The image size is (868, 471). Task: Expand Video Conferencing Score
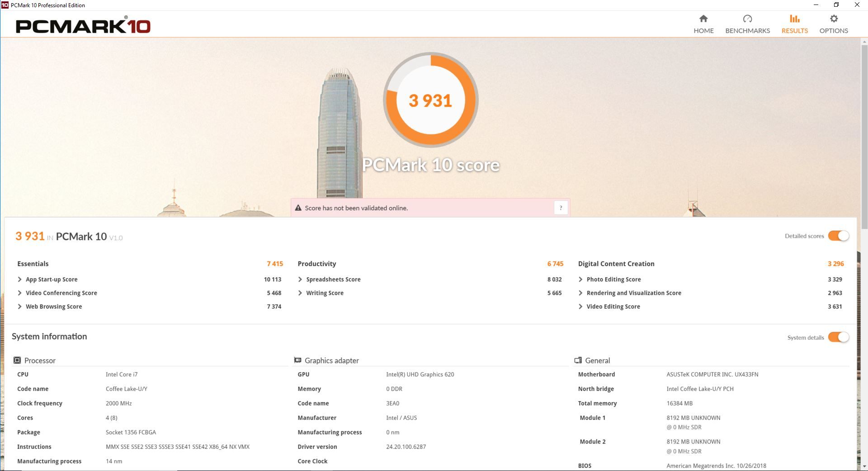pyautogui.click(x=19, y=293)
